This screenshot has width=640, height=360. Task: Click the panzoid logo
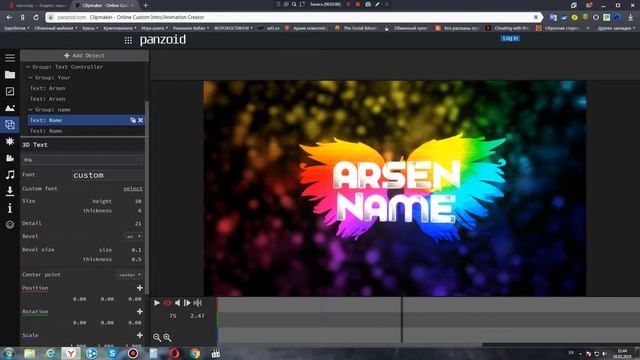[163, 40]
